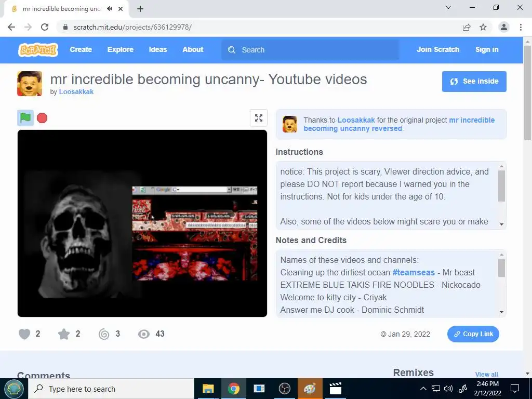This screenshot has height=399, width=532.
Task: Open the Chrome profile menu
Action: [x=504, y=27]
